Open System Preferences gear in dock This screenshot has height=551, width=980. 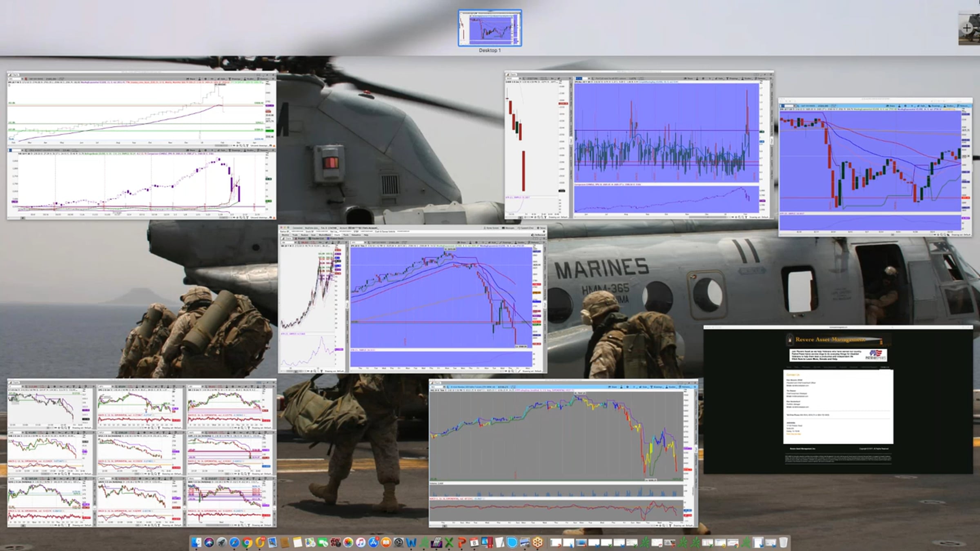point(399,542)
